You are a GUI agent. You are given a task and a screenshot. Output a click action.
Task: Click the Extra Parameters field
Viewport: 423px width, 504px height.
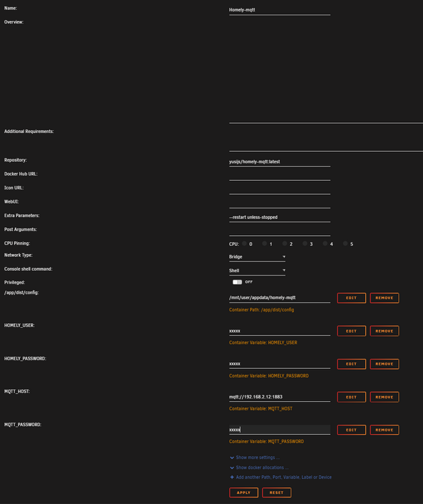click(x=279, y=217)
